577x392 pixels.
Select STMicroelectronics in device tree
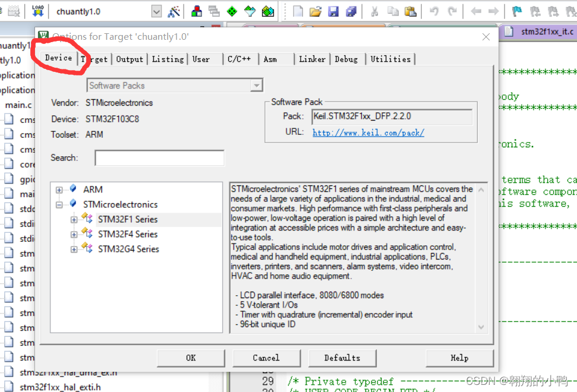point(120,204)
